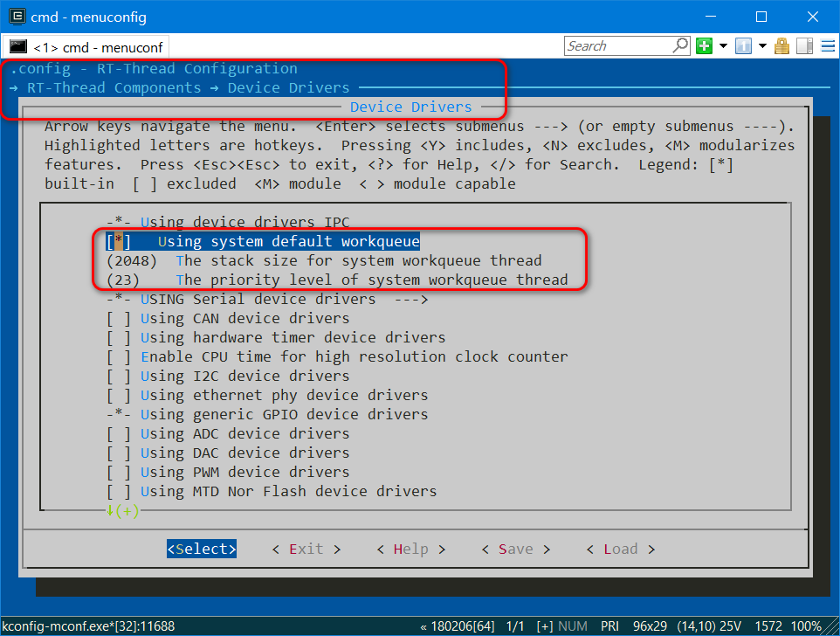Open the dropdown arrow beside the console number icon

coord(762,46)
